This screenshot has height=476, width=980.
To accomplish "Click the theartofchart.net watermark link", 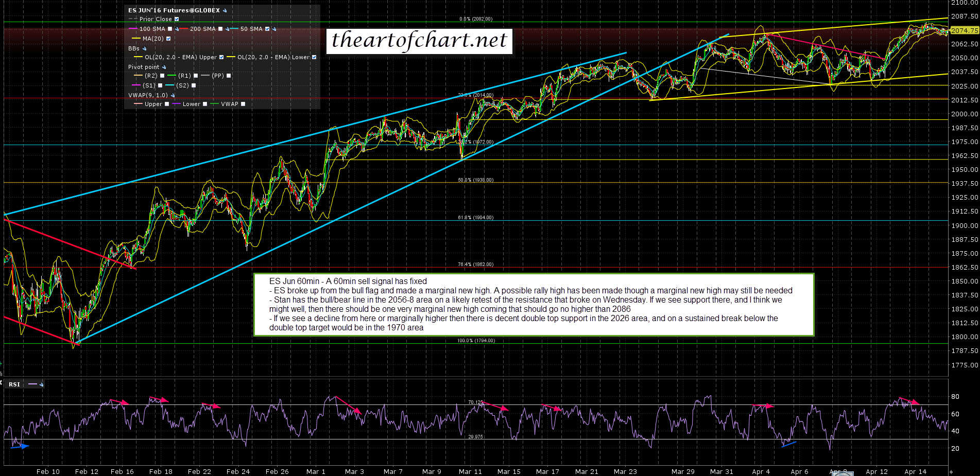I will 419,40.
